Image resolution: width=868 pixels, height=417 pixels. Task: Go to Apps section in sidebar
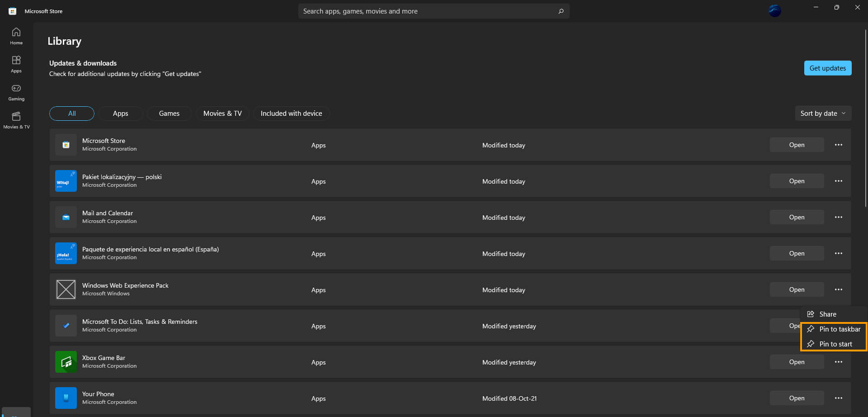(x=16, y=64)
